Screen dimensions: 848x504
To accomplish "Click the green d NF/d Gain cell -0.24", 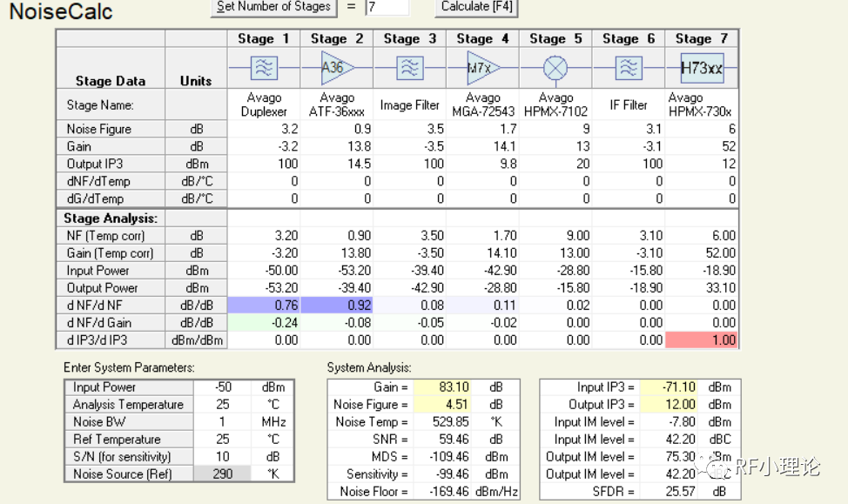I will tap(264, 322).
